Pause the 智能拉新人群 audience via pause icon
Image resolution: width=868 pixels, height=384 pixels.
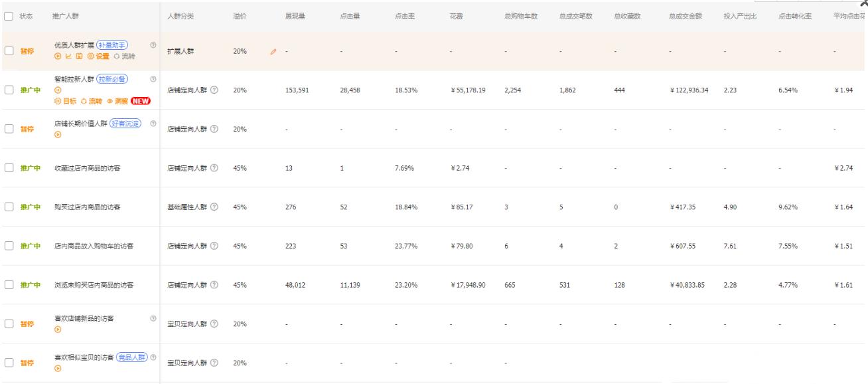(x=57, y=90)
